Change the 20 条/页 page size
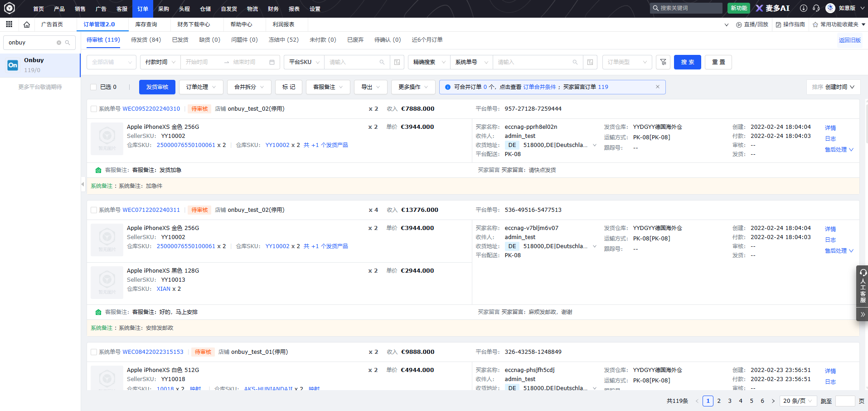Image resolution: width=868 pixels, height=411 pixels. click(x=798, y=401)
